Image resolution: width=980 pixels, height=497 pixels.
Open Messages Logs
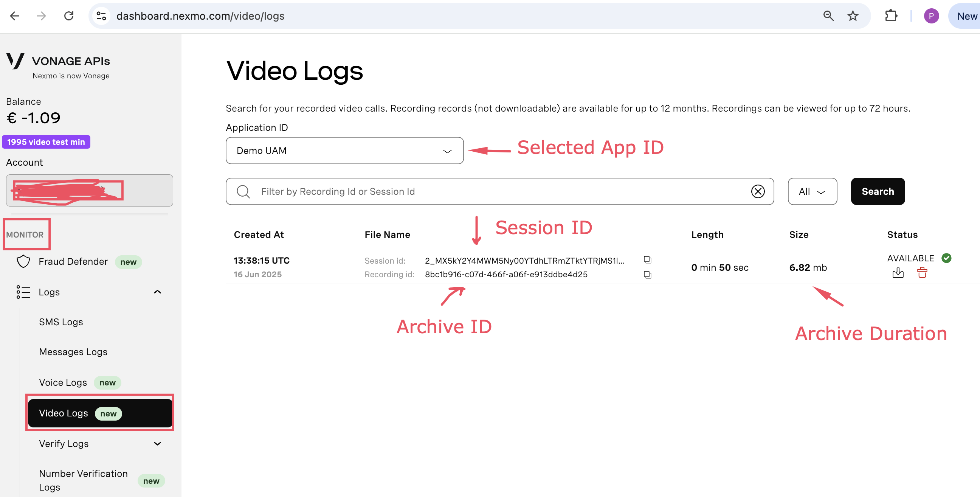tap(73, 352)
